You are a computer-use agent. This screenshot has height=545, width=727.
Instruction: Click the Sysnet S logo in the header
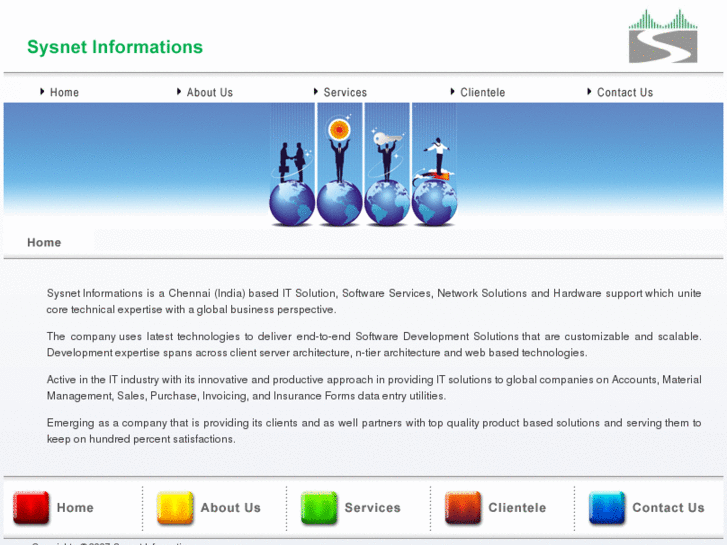(x=663, y=36)
